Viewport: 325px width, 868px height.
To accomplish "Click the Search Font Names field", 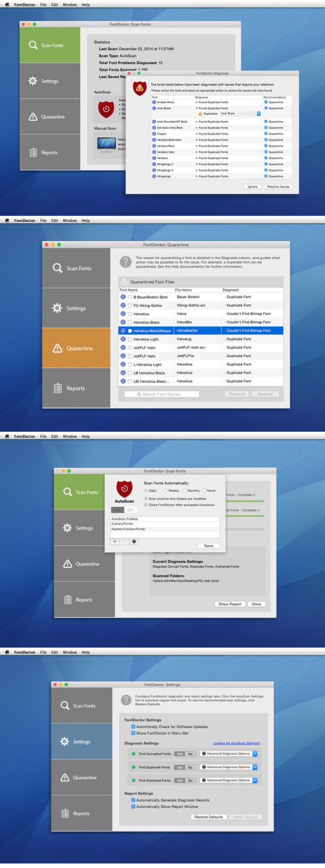I will point(162,394).
